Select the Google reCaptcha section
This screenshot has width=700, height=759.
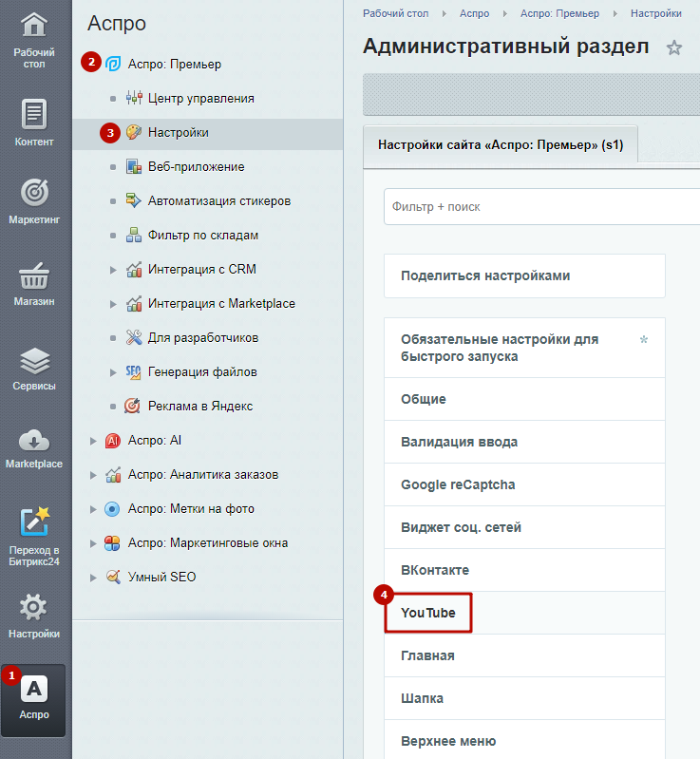524,484
